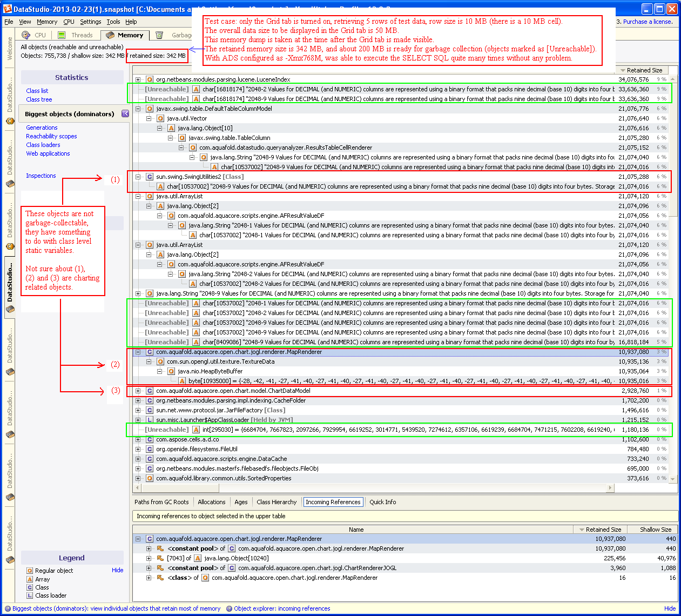The image size is (681, 616).
Task: Click C icon of sun.net.www.protocol.jar.JarFileFactory row
Action: [x=150, y=410]
